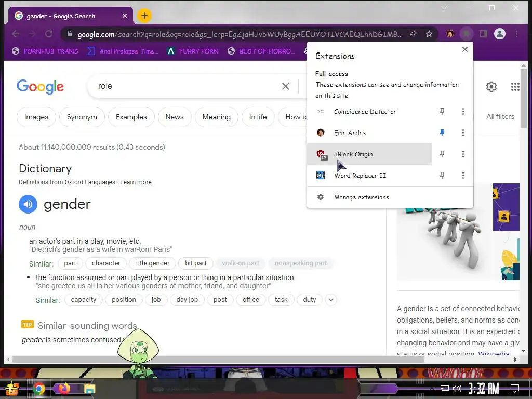Select the similar word office
Viewport: 532px width, 399px height.
point(251,300)
